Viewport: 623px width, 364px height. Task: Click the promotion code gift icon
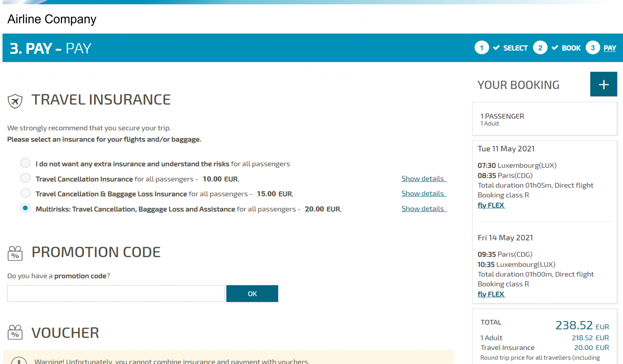coord(15,253)
